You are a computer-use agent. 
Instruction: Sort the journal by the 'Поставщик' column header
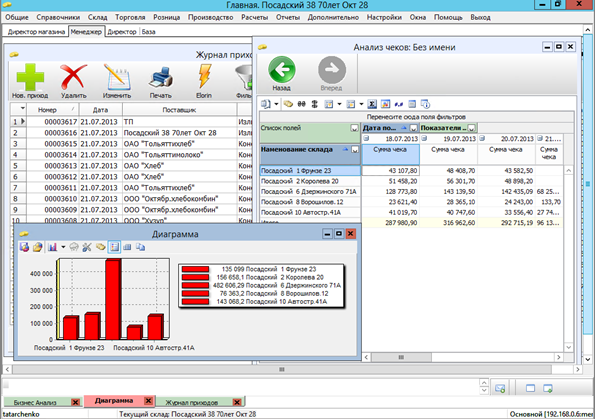[x=179, y=110]
